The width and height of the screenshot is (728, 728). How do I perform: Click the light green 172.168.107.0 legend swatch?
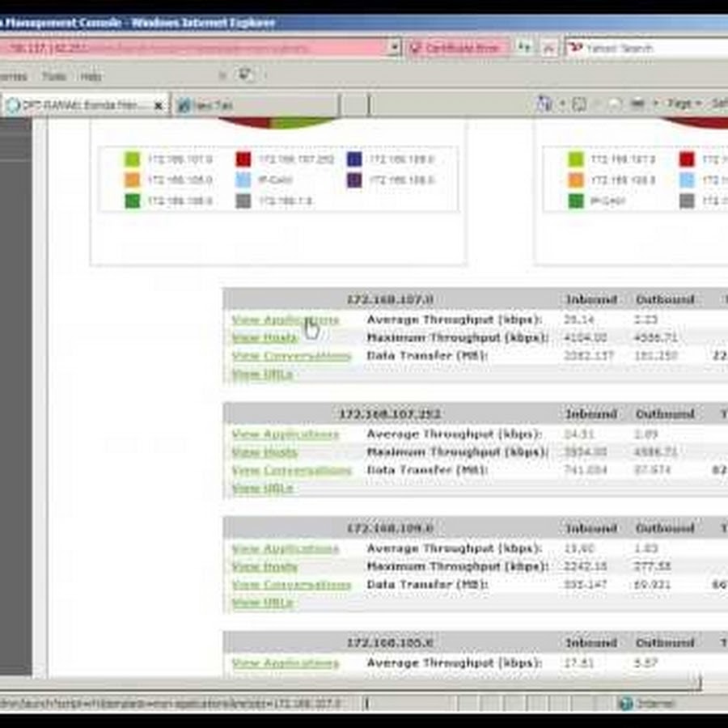click(132, 159)
